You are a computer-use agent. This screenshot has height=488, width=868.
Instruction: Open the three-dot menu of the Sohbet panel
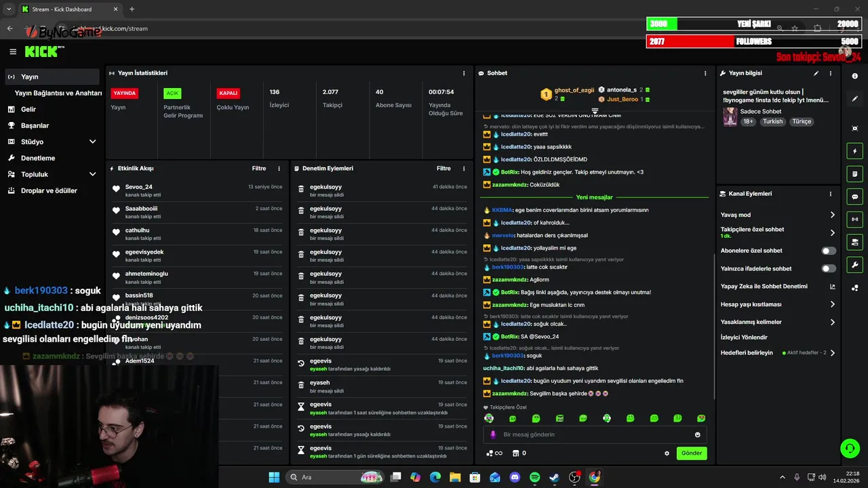705,73
